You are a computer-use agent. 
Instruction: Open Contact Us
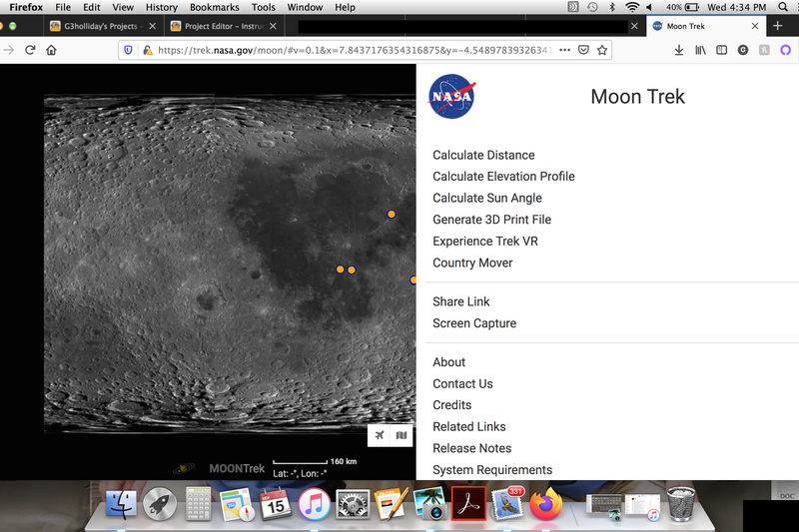pos(462,384)
